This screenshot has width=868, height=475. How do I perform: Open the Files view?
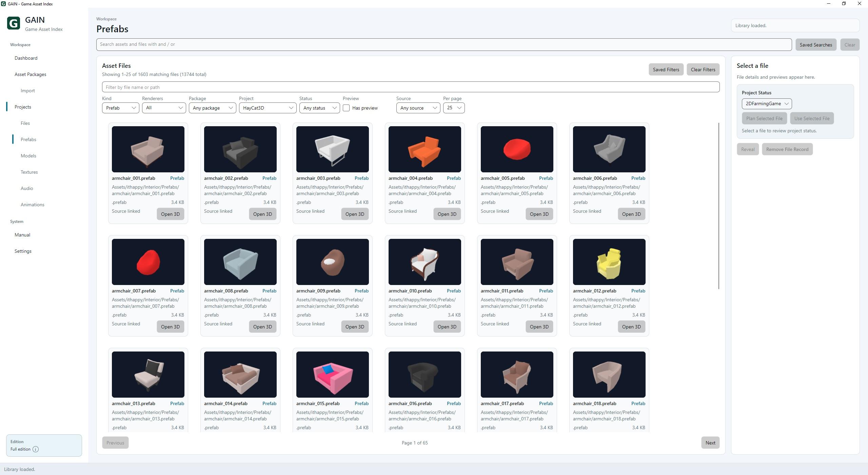(25, 123)
